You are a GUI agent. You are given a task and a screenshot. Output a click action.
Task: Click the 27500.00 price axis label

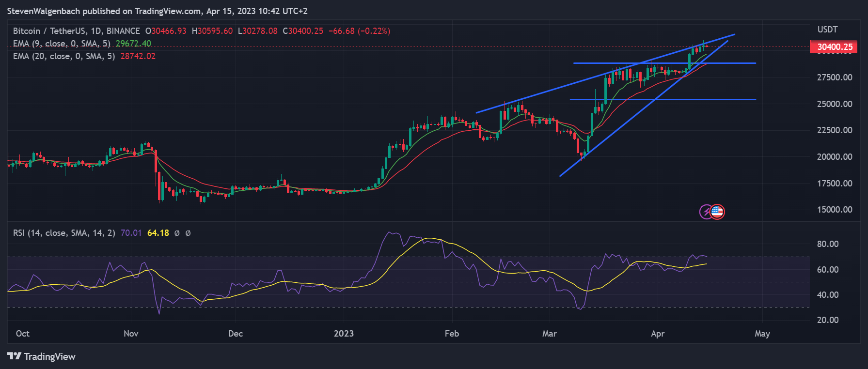[835, 77]
